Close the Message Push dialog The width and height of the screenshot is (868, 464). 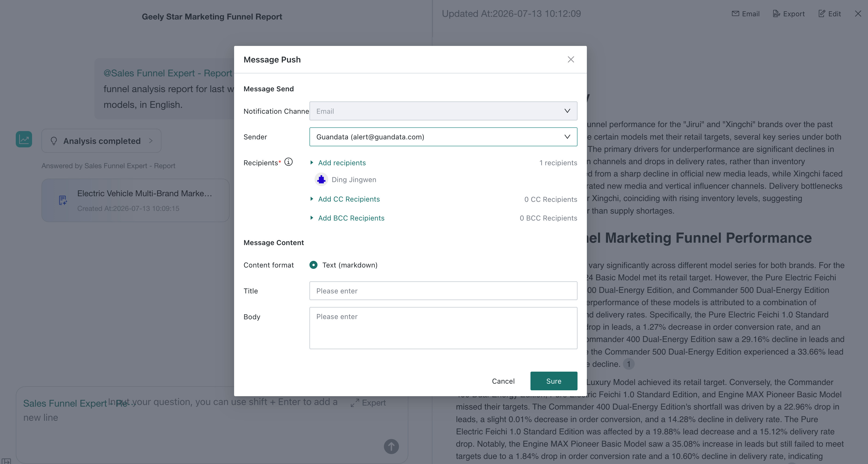click(571, 60)
